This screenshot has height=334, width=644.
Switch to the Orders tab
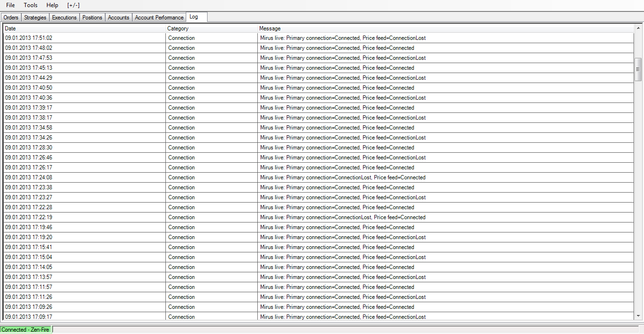11,18
